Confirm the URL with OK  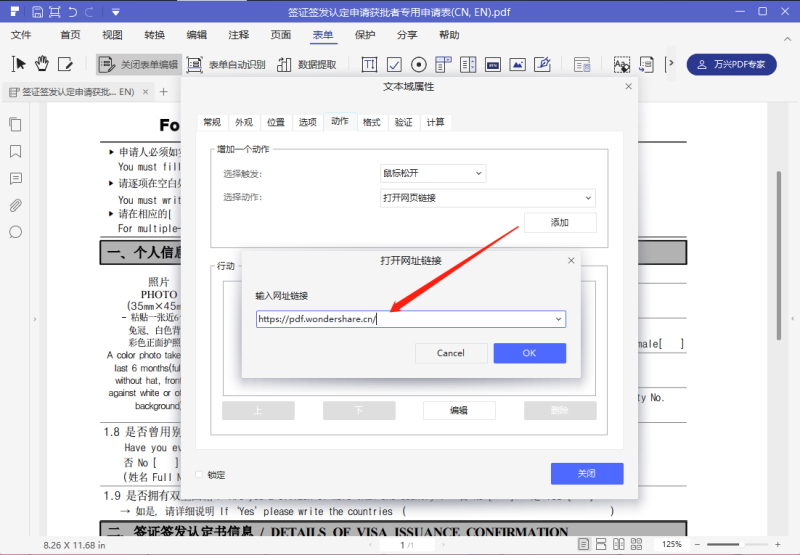pos(530,353)
